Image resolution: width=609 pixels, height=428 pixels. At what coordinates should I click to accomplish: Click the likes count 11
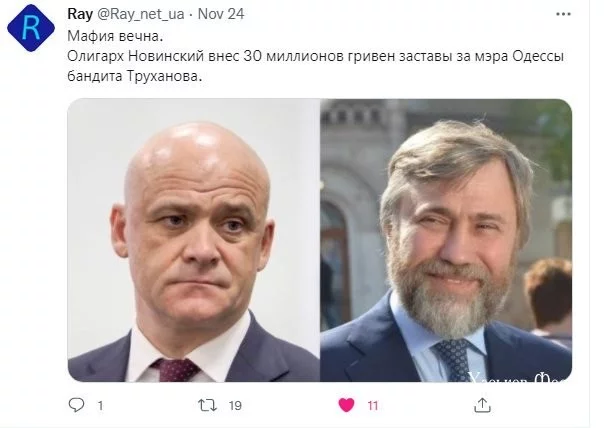tap(373, 406)
